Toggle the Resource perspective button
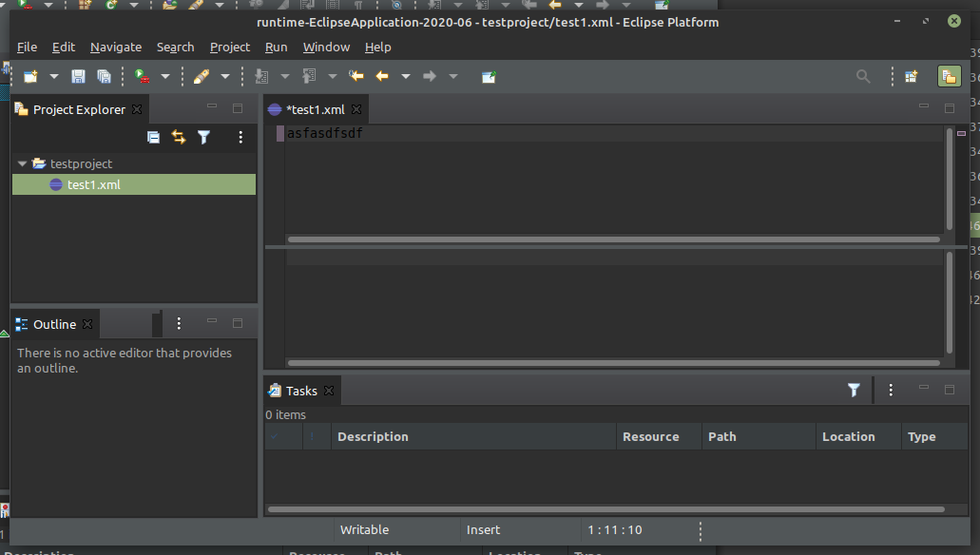980x555 pixels. click(x=950, y=76)
